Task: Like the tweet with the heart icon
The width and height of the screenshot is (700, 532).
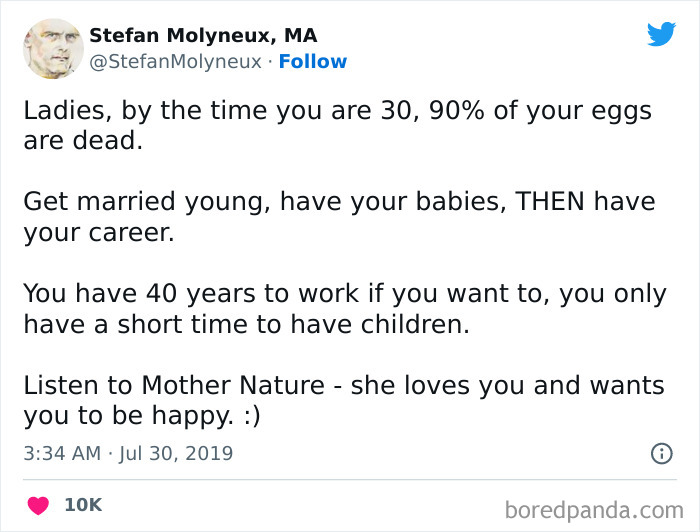Action: (39, 505)
